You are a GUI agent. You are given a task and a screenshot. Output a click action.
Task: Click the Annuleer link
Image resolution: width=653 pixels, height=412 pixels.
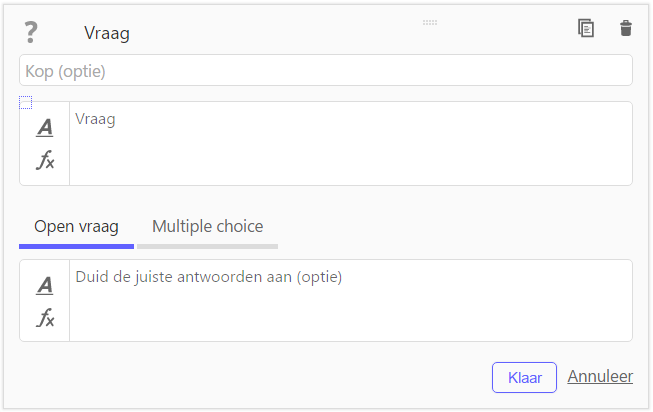point(600,377)
